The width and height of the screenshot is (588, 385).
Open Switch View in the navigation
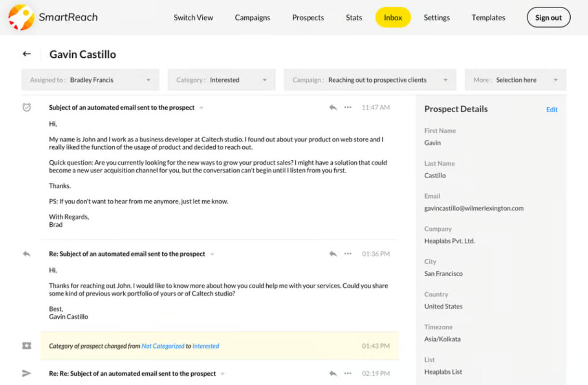click(x=193, y=17)
